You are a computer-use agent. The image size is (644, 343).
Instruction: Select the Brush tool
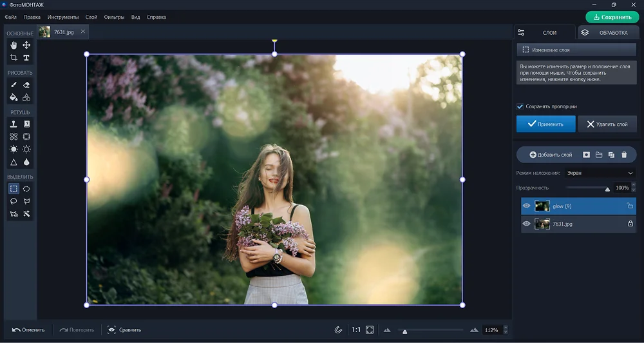click(x=14, y=84)
